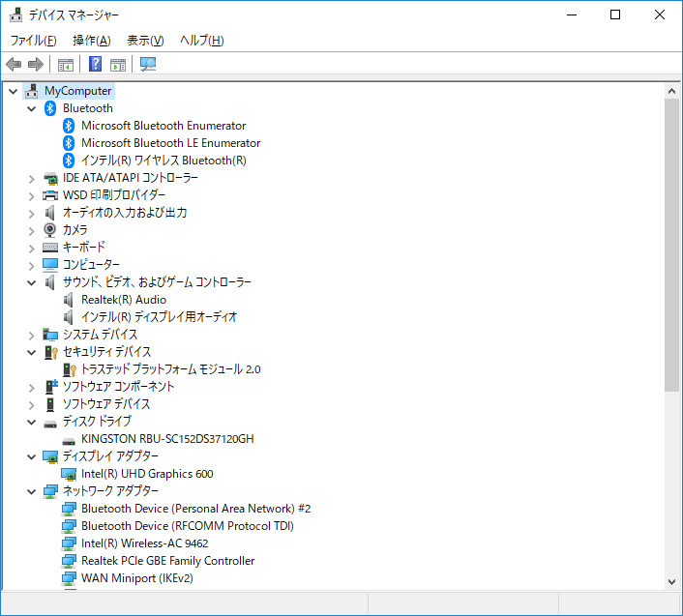
Task: Click the scrollbar down arrow
Action: click(671, 582)
